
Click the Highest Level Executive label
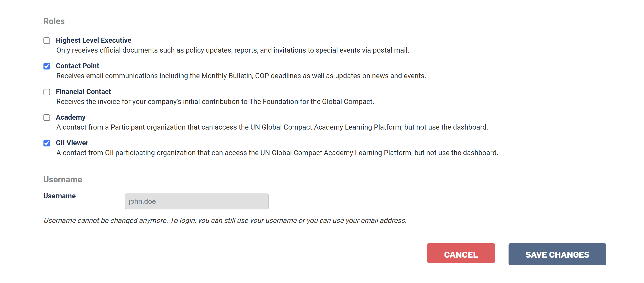pos(93,40)
